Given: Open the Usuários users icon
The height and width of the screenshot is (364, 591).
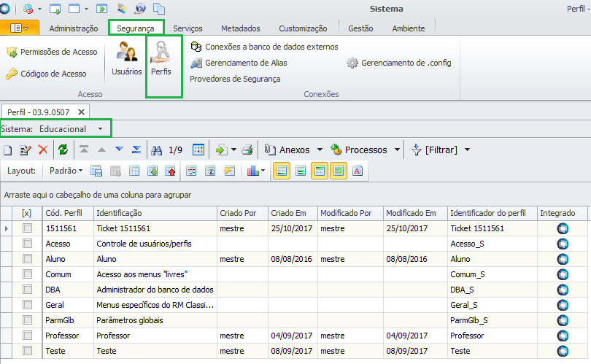Looking at the screenshot, I should pyautogui.click(x=127, y=58).
